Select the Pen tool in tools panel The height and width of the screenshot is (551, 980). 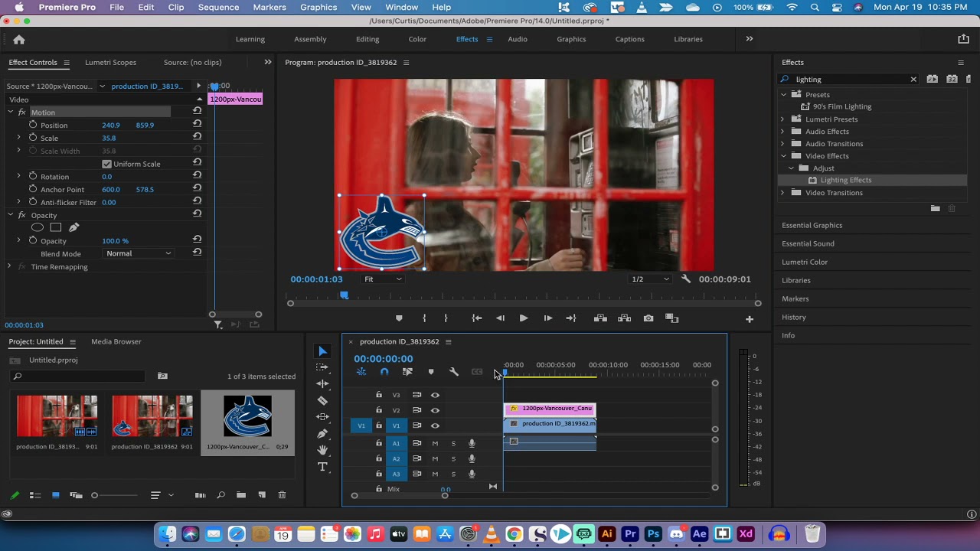(322, 434)
